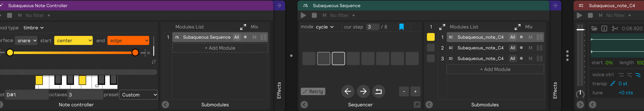Open the sample info icon
Image resolution: width=644 pixels, height=111 pixels.
(604, 29)
